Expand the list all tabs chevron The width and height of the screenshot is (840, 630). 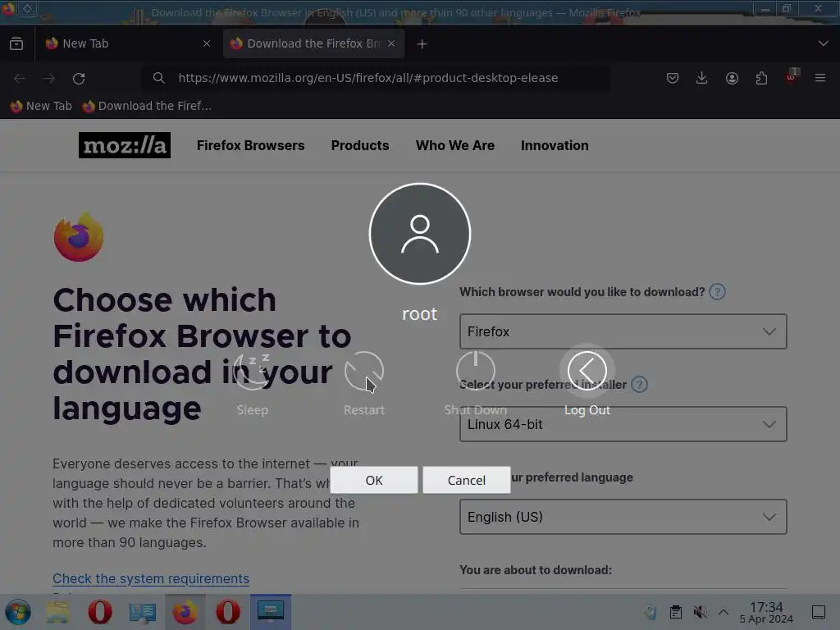(824, 43)
